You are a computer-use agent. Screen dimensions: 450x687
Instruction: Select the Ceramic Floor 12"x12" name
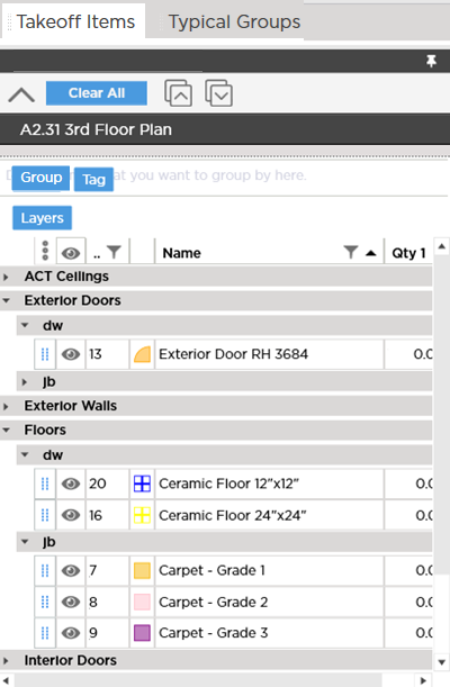tap(229, 484)
